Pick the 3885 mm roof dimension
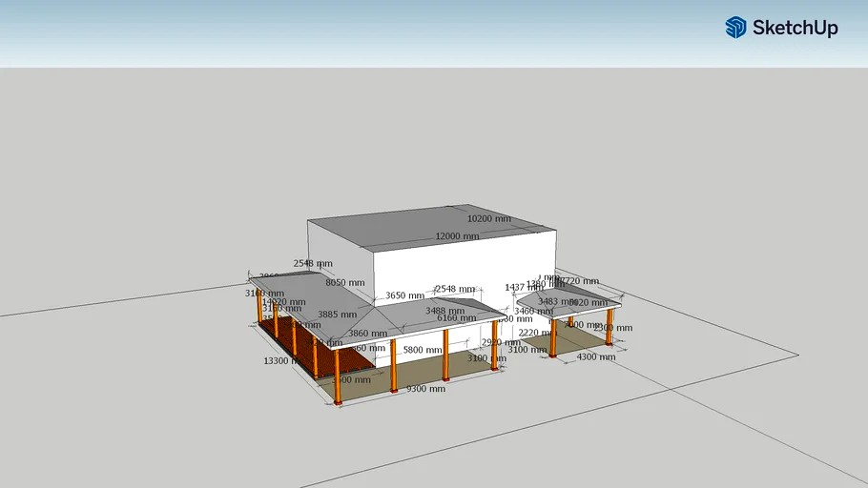 [337, 315]
